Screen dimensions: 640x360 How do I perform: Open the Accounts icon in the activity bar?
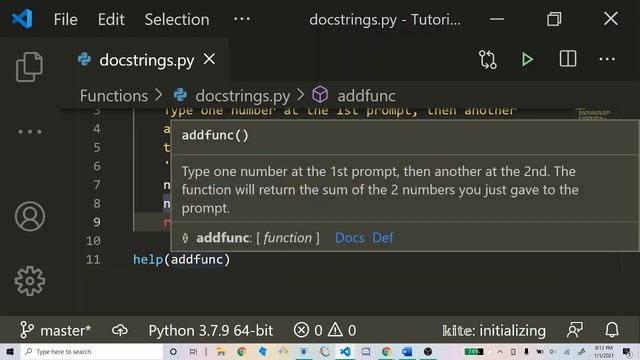click(30, 216)
